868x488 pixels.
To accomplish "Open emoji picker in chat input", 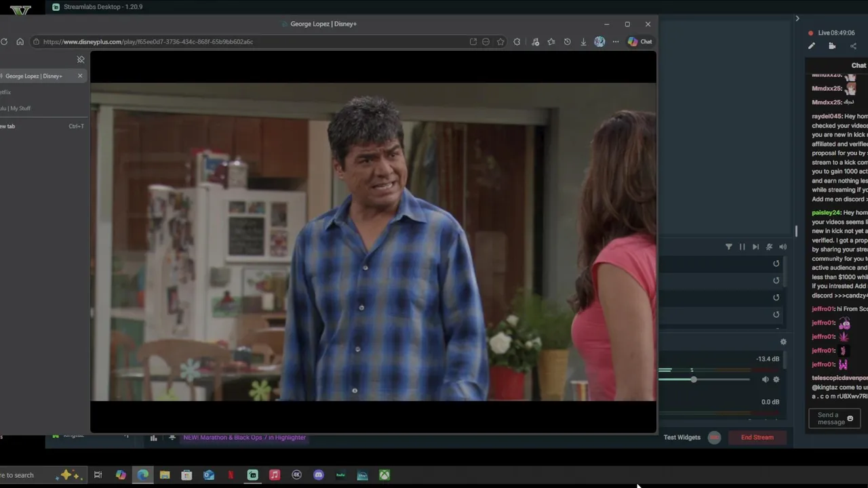I will coord(850,419).
